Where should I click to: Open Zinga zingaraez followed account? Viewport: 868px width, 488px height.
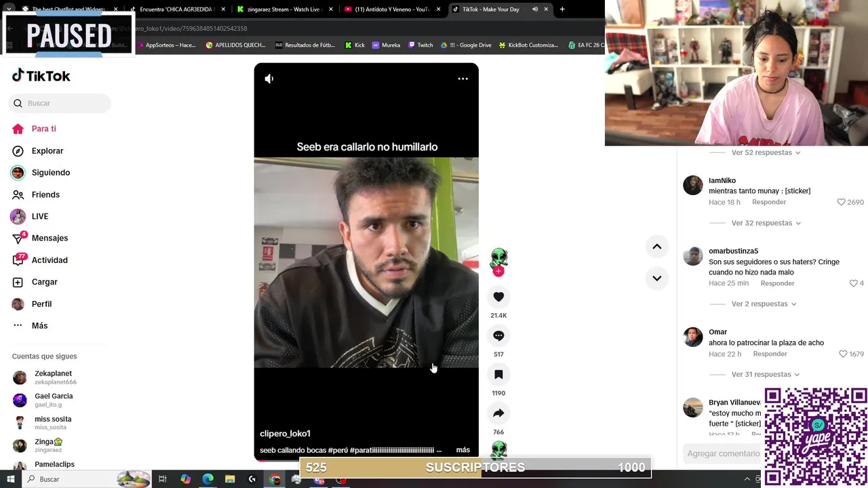click(39, 445)
